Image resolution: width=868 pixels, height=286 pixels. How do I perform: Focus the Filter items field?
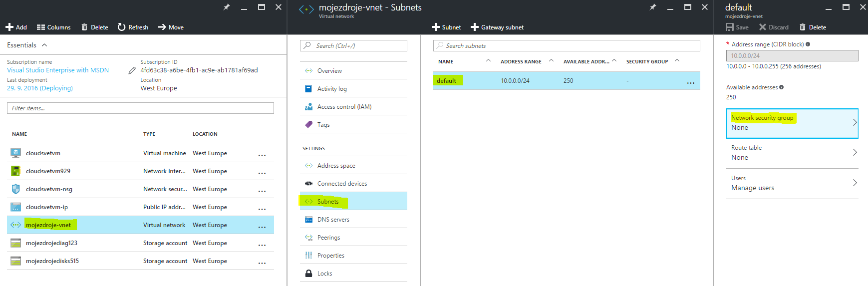pos(140,108)
